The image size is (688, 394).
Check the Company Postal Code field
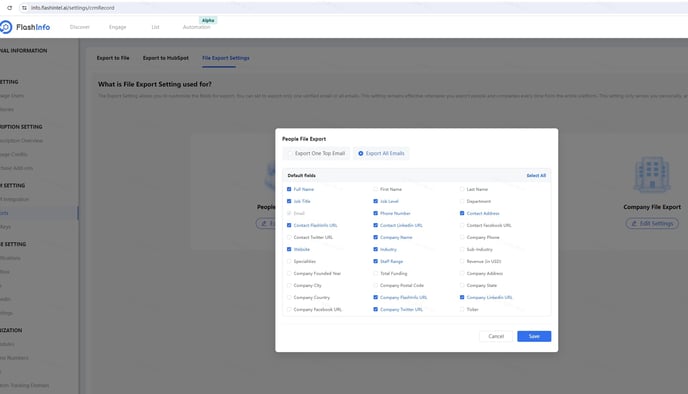375,285
